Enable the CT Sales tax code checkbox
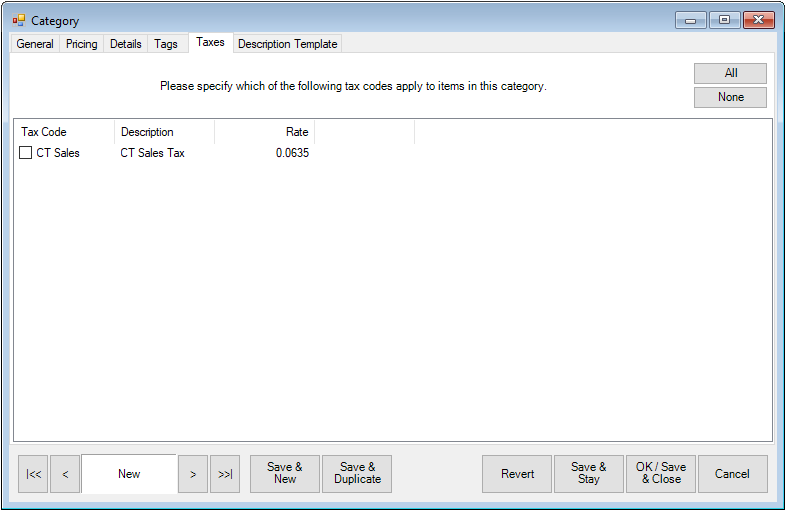 click(x=26, y=153)
